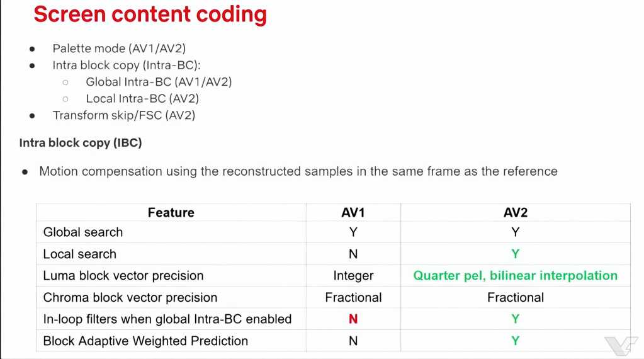Click the "AV1" table column header

coord(353,213)
